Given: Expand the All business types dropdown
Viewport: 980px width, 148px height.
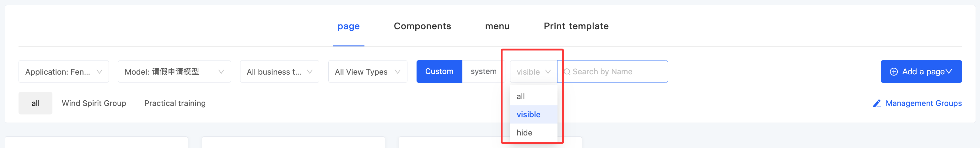Looking at the screenshot, I should [279, 71].
